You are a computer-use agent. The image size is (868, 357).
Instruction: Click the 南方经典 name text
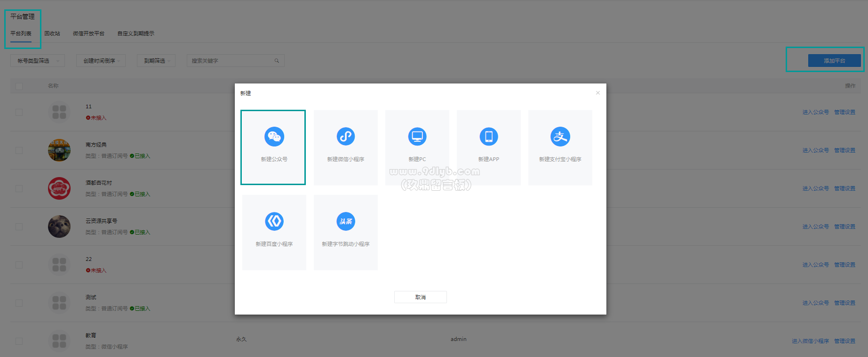tap(96, 145)
